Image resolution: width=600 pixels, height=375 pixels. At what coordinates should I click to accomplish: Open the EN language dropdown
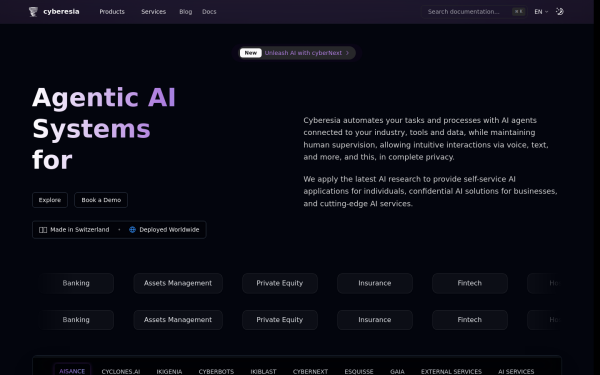coord(541,12)
